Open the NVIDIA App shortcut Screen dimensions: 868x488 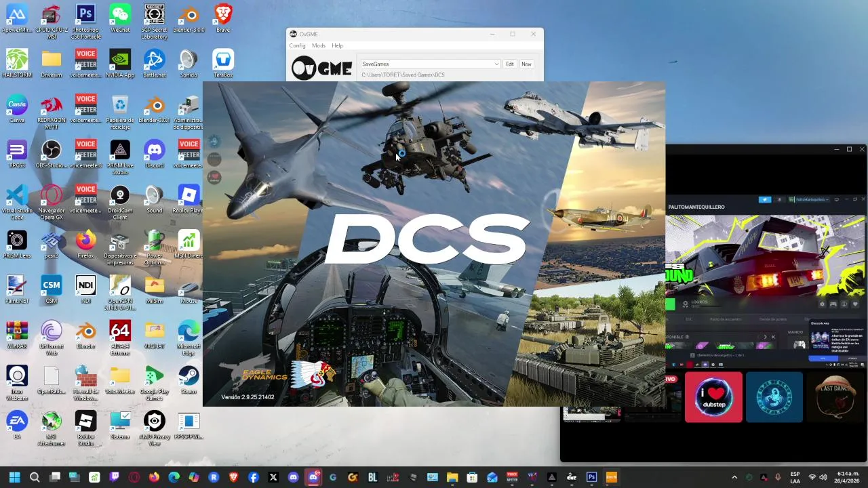click(x=120, y=64)
